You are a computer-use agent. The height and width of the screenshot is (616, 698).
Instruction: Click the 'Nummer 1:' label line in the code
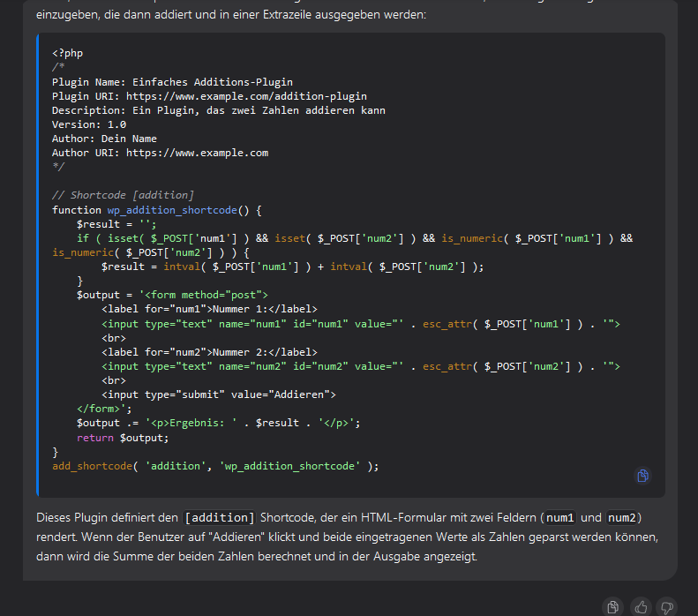[x=209, y=309]
